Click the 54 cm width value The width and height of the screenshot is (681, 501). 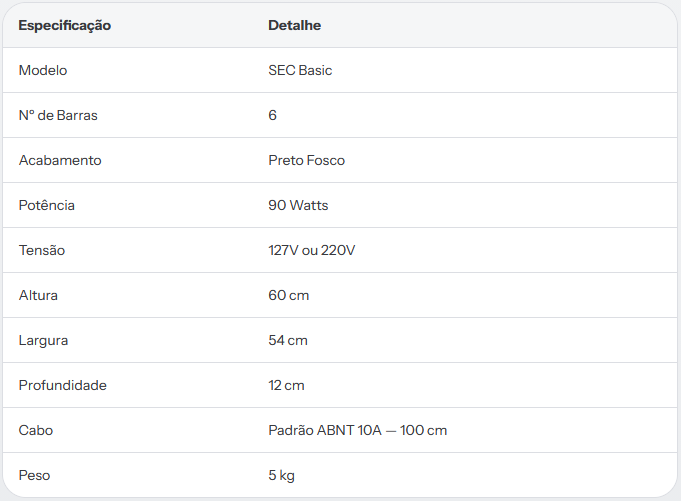click(288, 340)
